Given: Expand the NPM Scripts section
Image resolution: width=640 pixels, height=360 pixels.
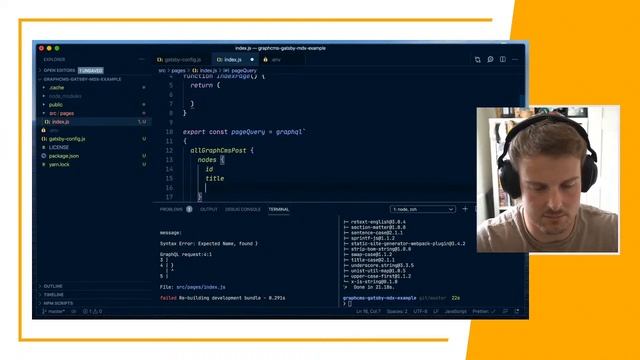Looking at the screenshot, I should point(58,303).
